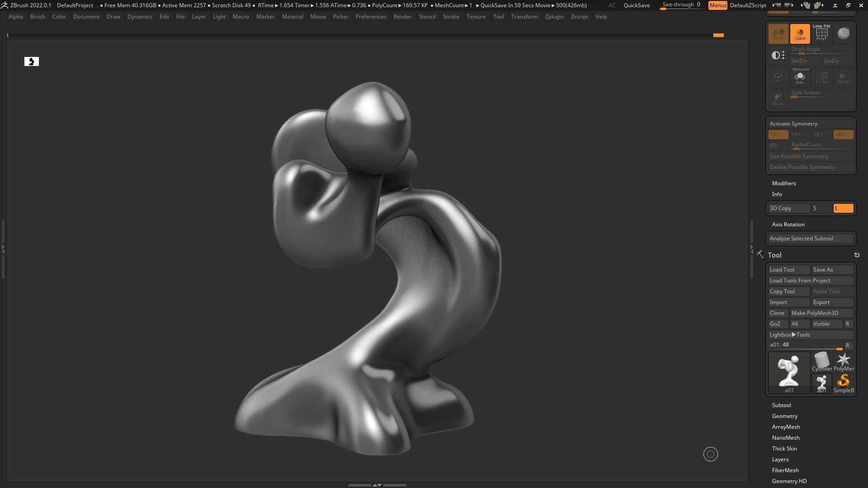
Task: Expand the Thick Skin section
Action: coord(784,449)
